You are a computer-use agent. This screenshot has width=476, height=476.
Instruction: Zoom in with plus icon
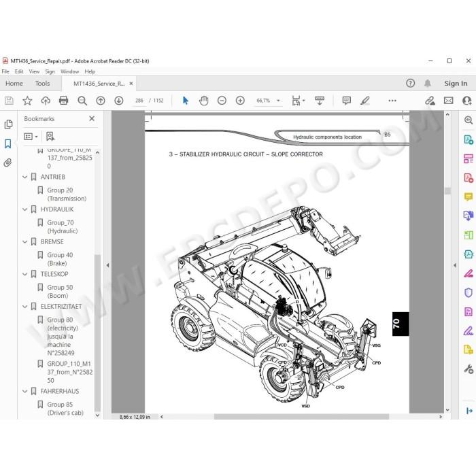[x=240, y=101]
